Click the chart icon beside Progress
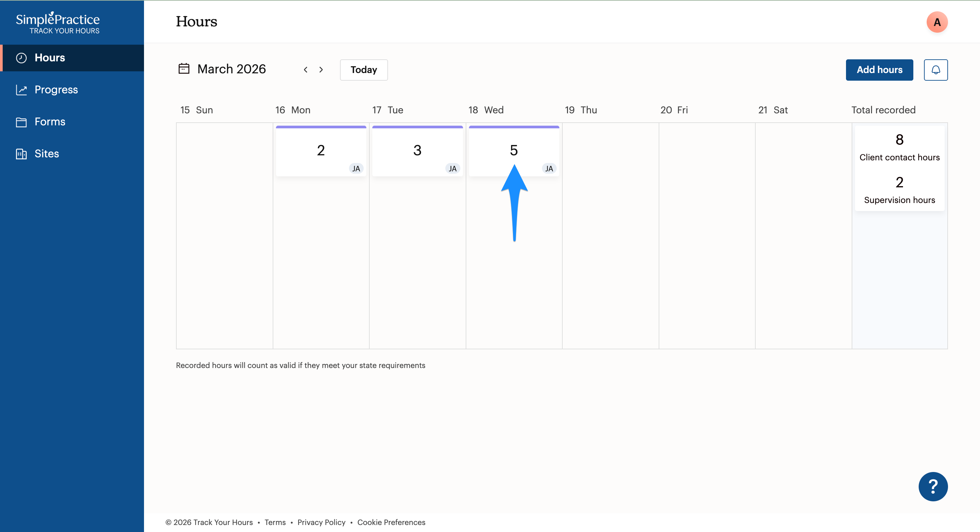 tap(21, 90)
